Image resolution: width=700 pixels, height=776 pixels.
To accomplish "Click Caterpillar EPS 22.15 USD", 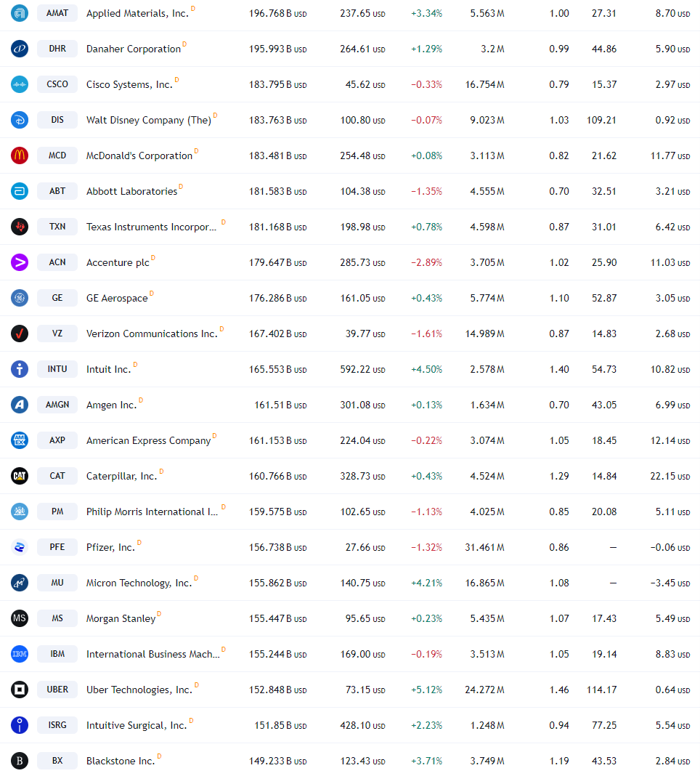I will 670,477.
